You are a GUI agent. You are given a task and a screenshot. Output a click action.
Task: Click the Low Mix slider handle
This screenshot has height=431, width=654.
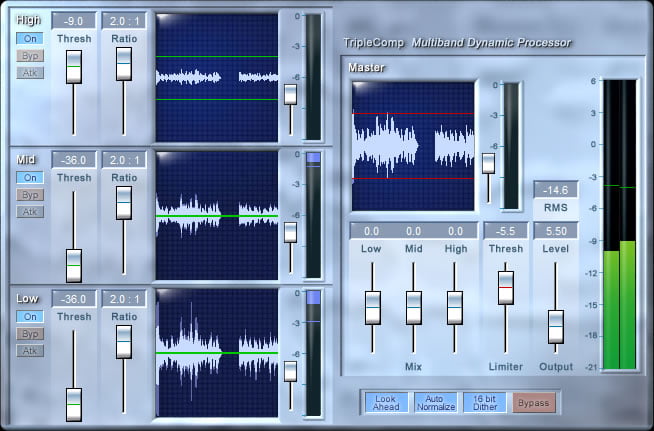[372, 308]
